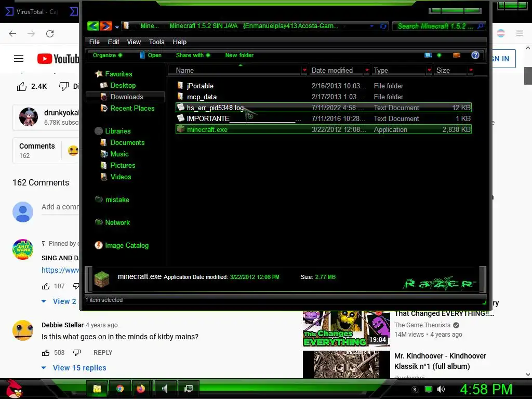Viewport: 532px width, 399px height.
Task: Dislike Debbie Stellar's comment
Action: [77, 353]
